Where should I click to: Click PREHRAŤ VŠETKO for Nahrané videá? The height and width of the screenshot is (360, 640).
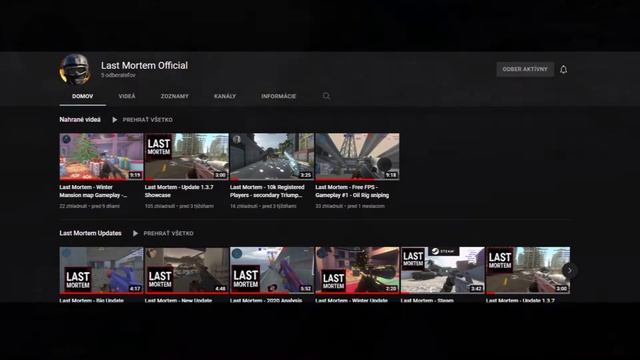(x=147, y=120)
